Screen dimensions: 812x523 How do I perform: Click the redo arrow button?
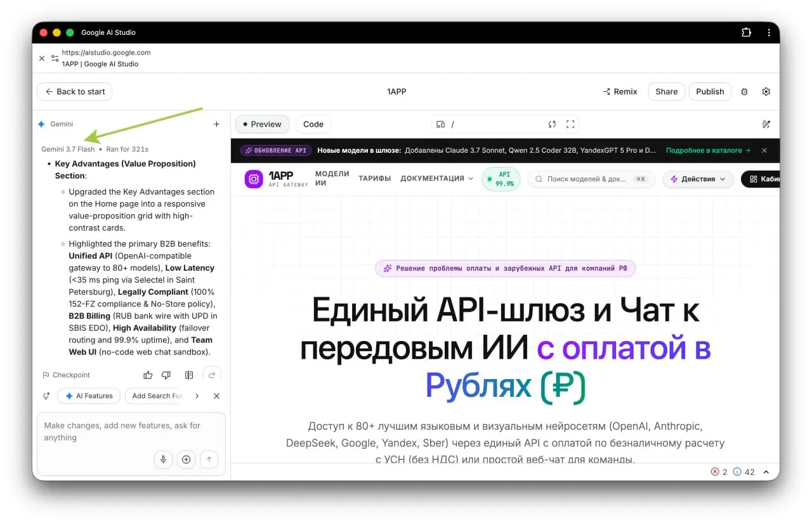click(x=212, y=375)
